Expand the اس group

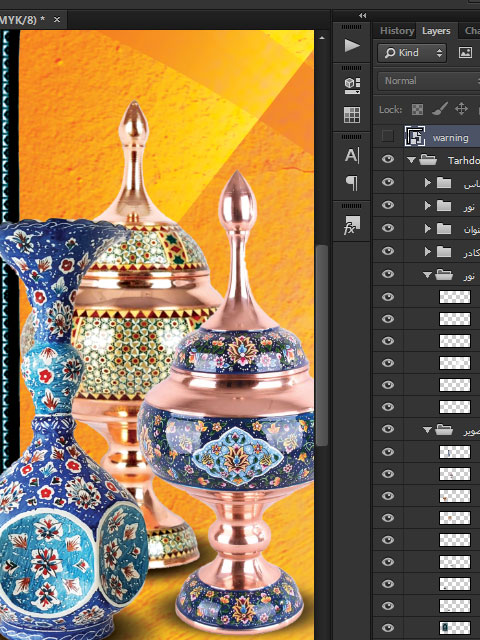point(427,182)
